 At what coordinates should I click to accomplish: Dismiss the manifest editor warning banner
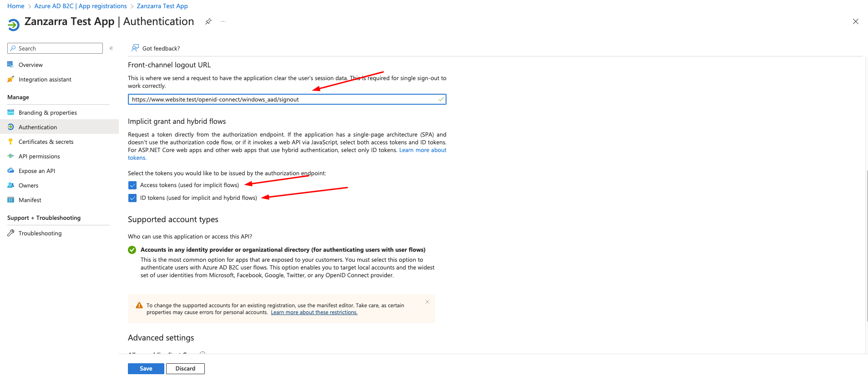click(427, 302)
